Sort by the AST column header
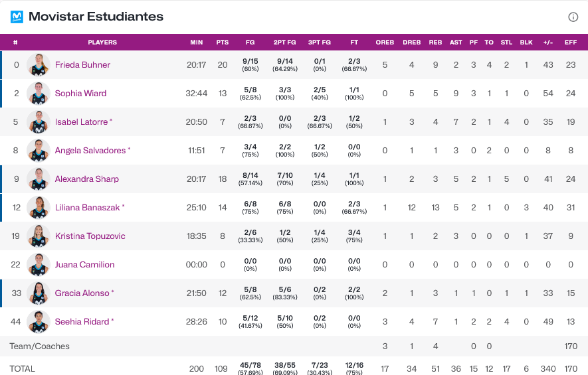588x375 pixels. [x=456, y=42]
